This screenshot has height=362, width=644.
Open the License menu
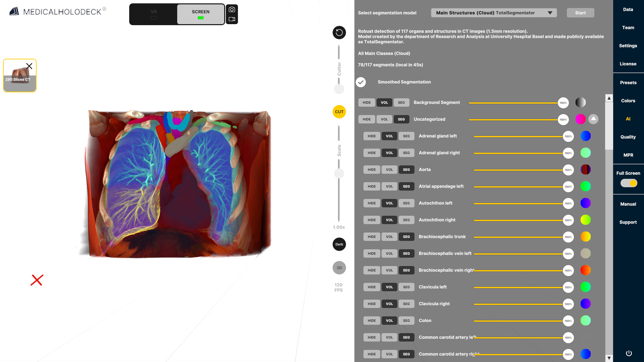point(628,64)
